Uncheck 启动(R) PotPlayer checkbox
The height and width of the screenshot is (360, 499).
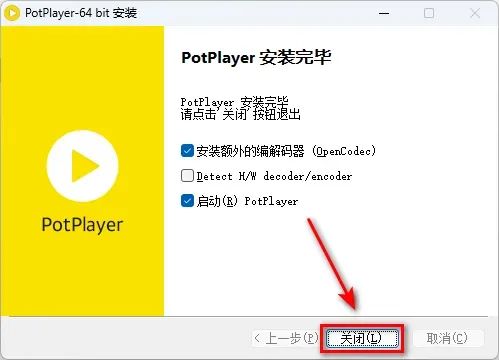187,201
